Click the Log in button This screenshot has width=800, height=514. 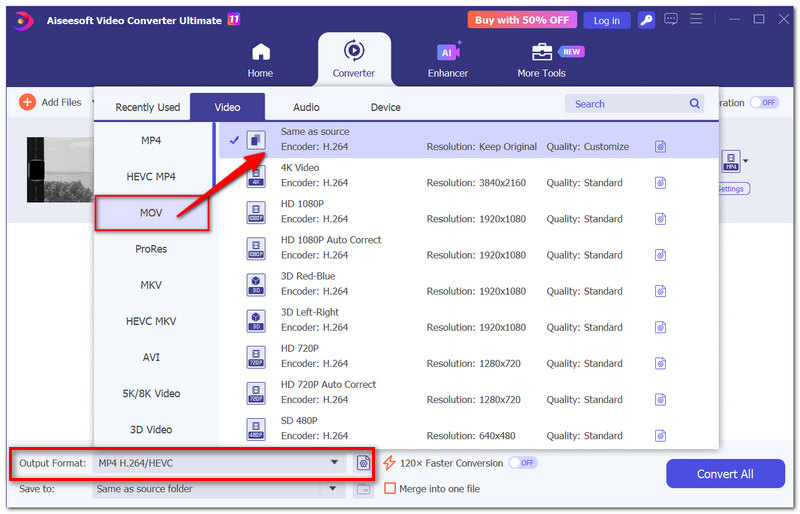(606, 20)
